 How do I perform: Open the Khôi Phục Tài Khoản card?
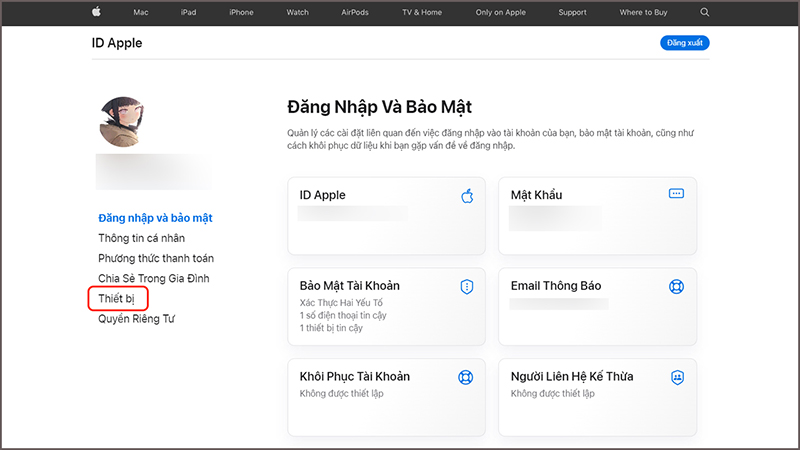click(386, 397)
